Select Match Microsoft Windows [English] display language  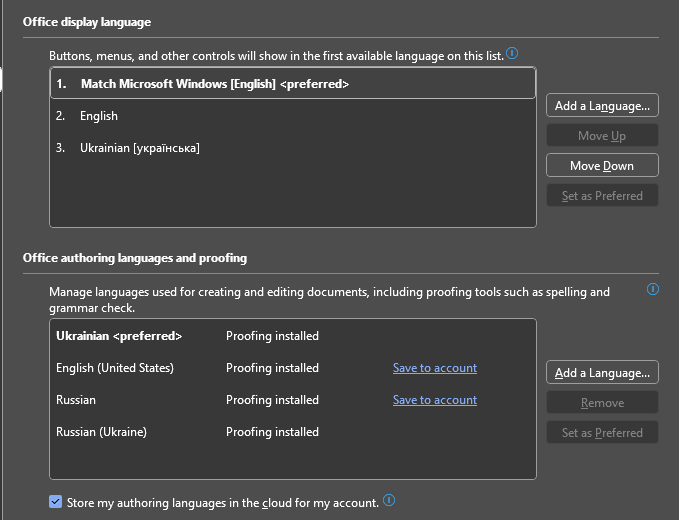tap(214, 84)
